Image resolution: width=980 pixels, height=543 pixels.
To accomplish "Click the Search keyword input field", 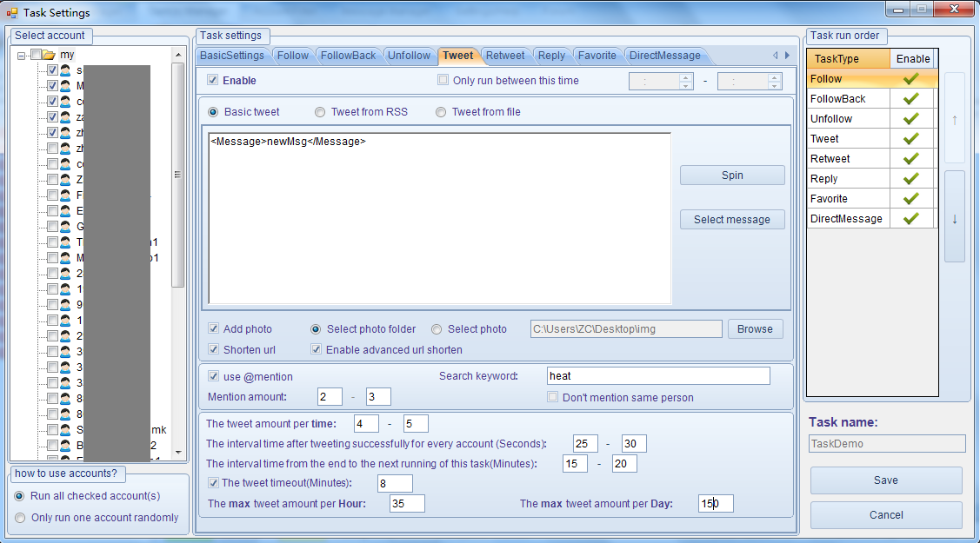I will click(658, 375).
